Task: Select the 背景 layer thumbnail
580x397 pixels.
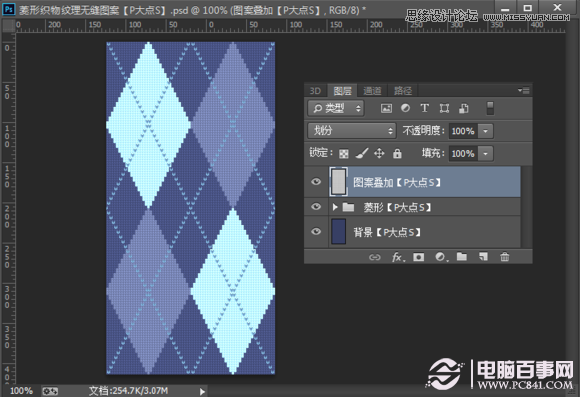Action: tap(338, 231)
